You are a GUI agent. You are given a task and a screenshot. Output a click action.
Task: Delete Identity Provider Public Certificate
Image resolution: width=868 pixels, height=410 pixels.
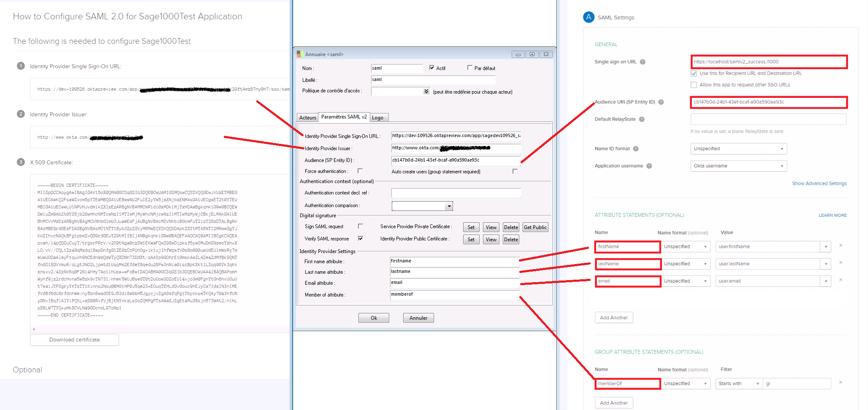pyautogui.click(x=511, y=240)
